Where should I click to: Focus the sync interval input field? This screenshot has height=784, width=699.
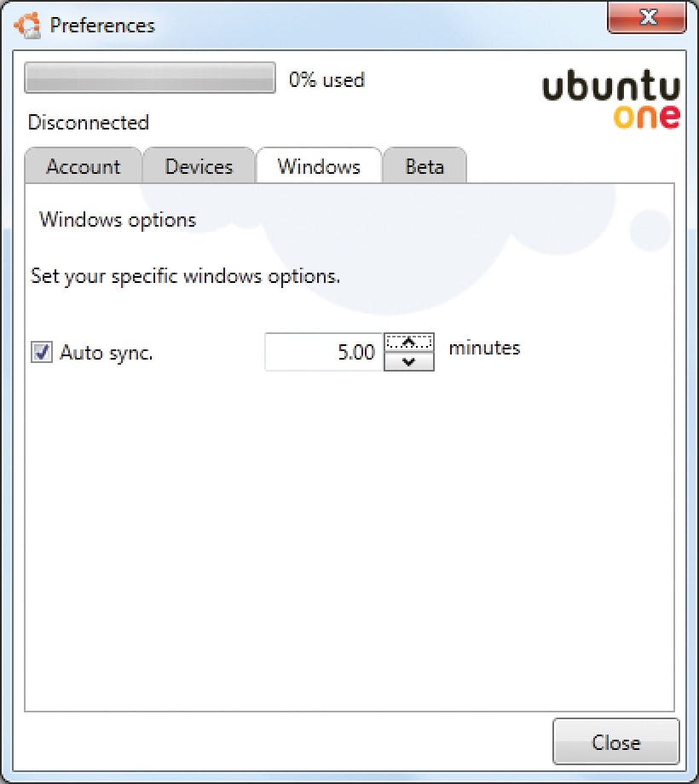(324, 352)
